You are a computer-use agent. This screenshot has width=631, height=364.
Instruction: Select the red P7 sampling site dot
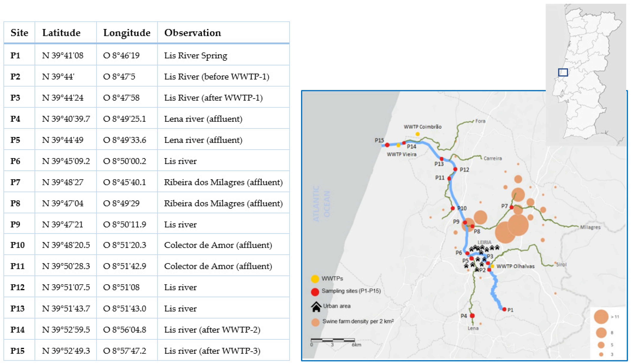point(512,207)
